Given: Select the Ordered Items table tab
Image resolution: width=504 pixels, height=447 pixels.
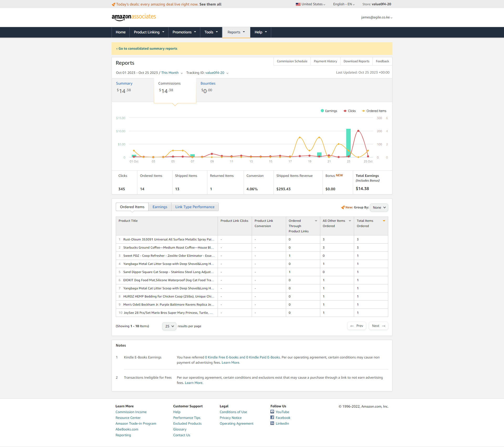Looking at the screenshot, I should click(132, 207).
